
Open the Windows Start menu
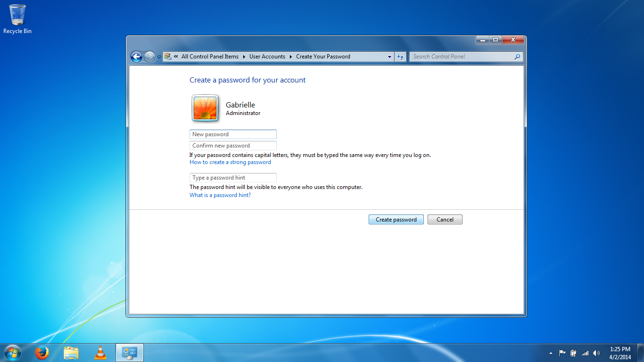(13, 353)
